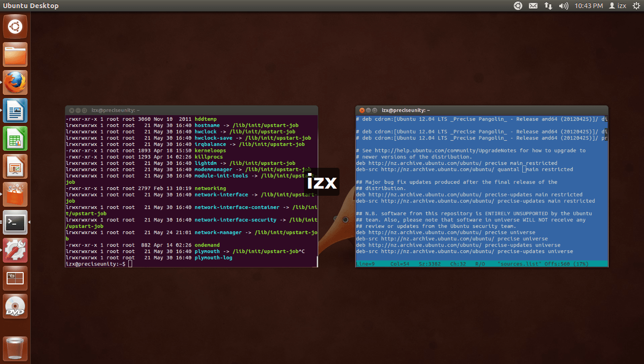Click the 'quantal main restricted' deb-src line
The height and width of the screenshot is (364, 644).
click(465, 169)
